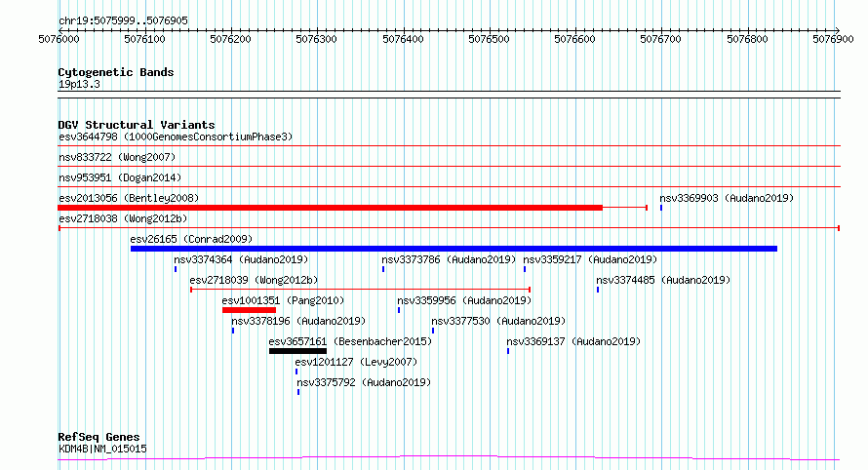
Task: Click the blue marker below nsv3369903
Action: coord(661,208)
